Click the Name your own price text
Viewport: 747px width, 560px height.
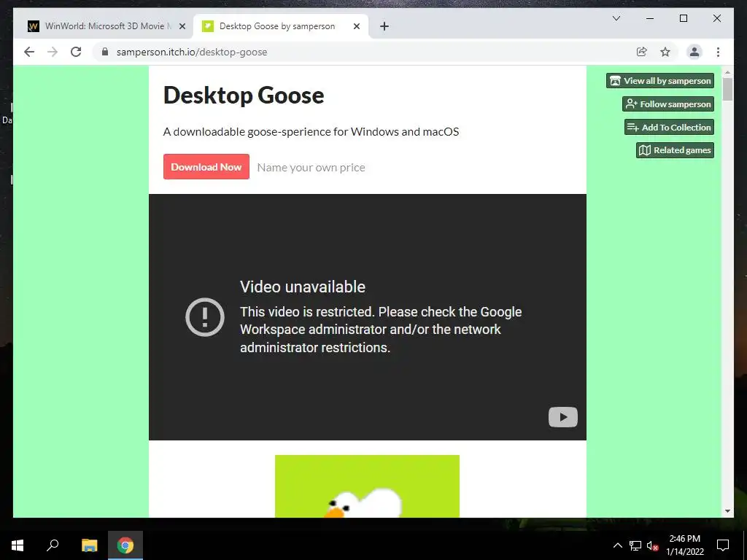tap(311, 167)
